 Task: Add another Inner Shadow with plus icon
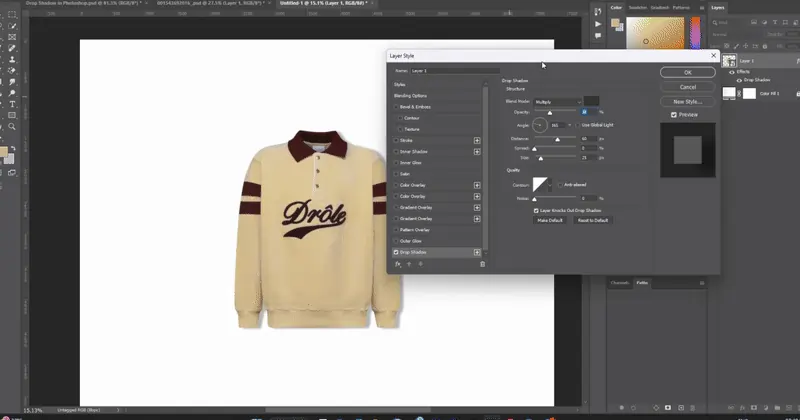pyautogui.click(x=477, y=152)
